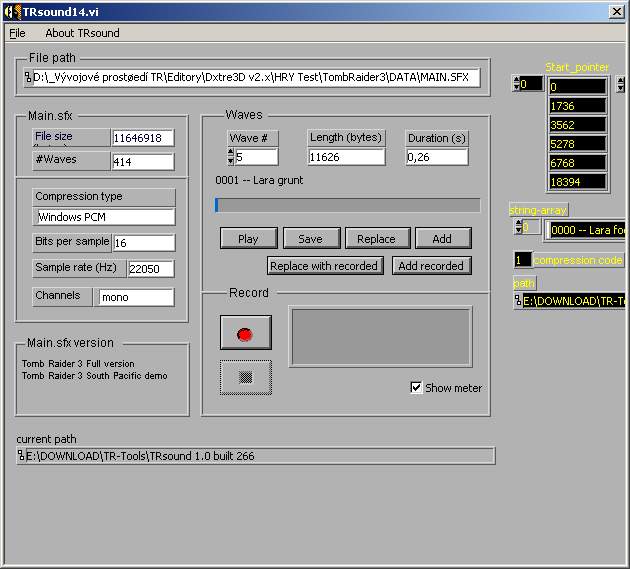Click the Start_pointer value 5278
The height and width of the screenshot is (569, 630).
(x=577, y=143)
